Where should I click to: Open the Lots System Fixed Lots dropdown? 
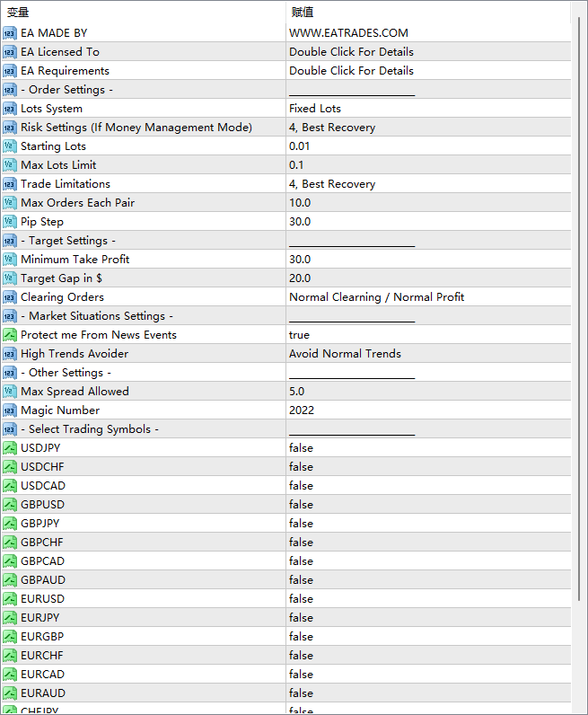(x=315, y=109)
